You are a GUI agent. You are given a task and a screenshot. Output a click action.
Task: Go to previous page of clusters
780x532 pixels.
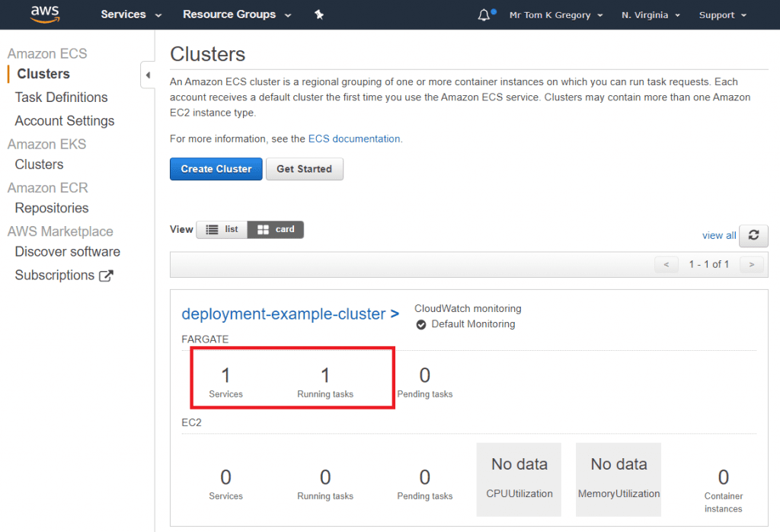[667, 264]
